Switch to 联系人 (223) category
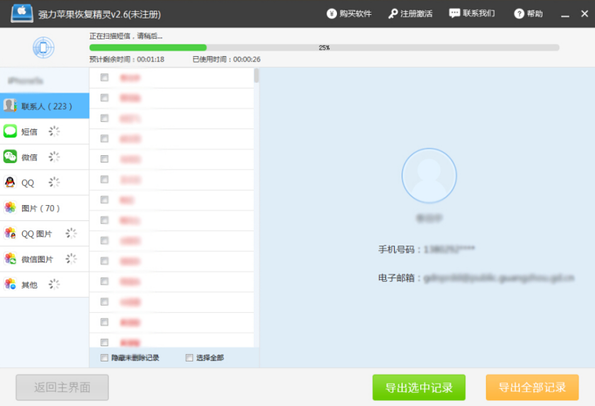Screen dimensions: 595x406 coord(44,106)
